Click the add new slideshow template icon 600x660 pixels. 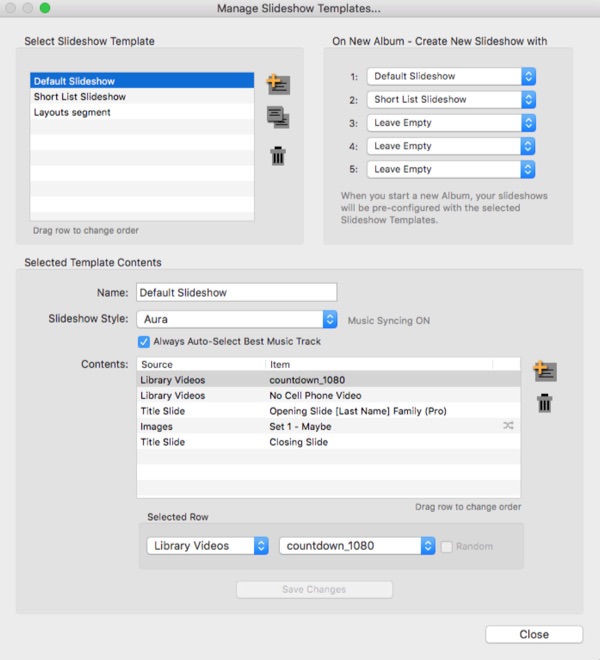click(278, 84)
